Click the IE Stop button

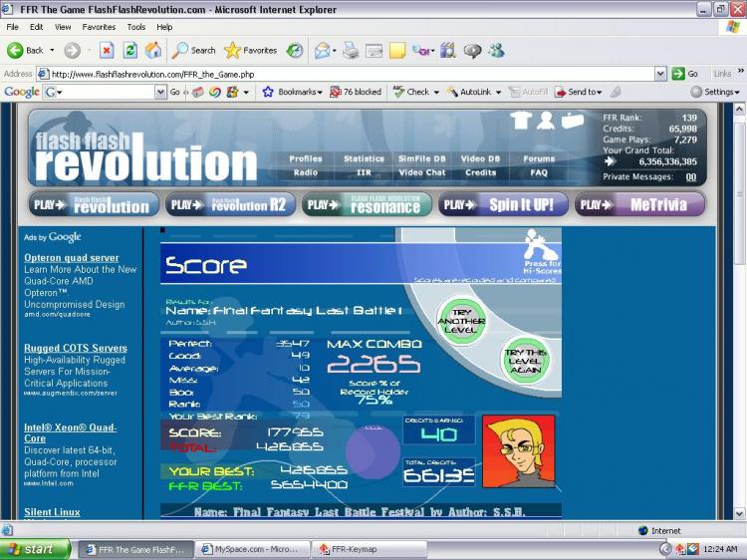[107, 50]
